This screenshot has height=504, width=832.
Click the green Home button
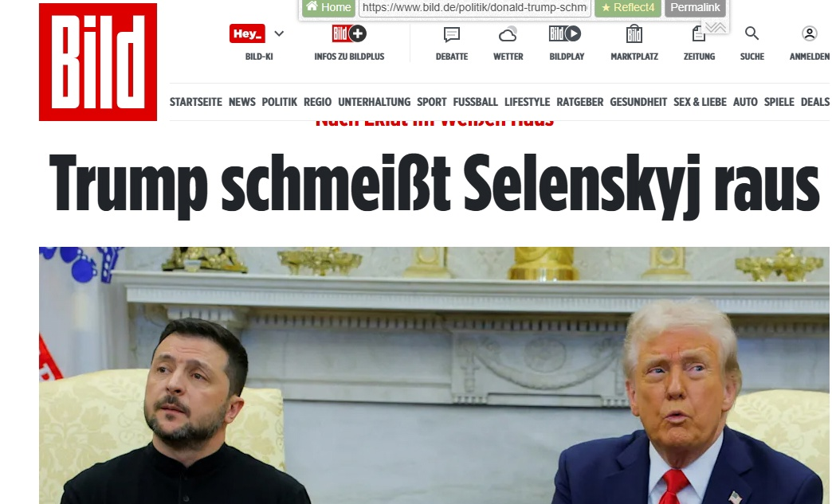(x=328, y=7)
